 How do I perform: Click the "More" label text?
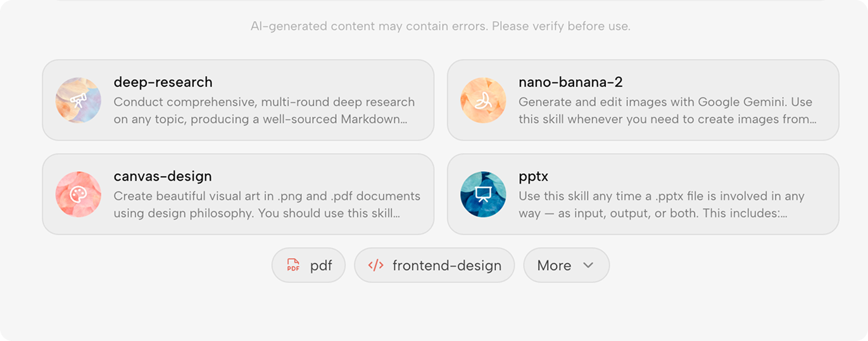[554, 266]
